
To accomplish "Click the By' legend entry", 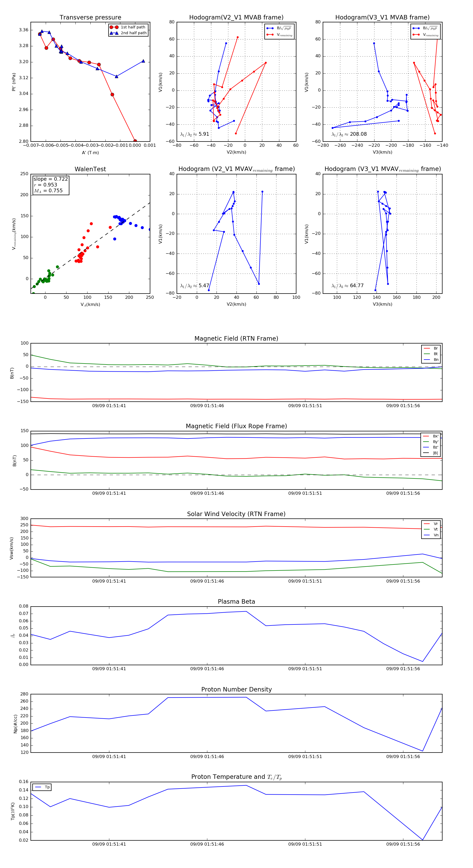I will click(431, 442).
